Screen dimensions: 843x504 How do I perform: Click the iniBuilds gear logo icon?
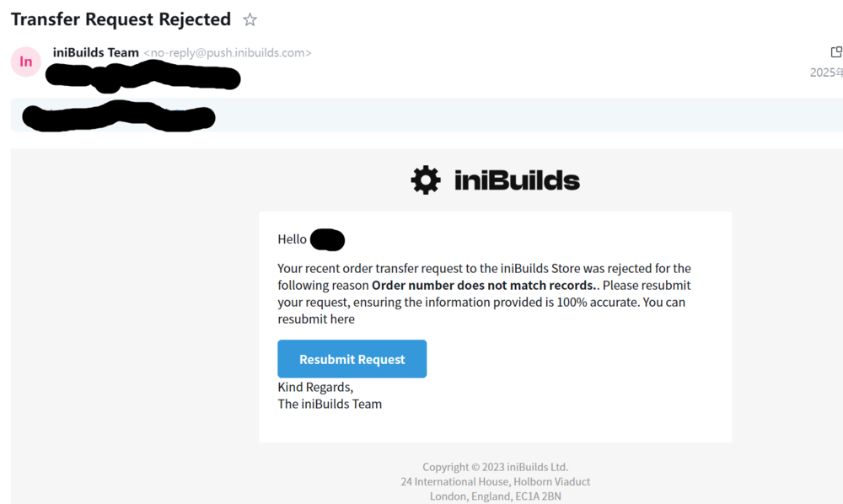[x=426, y=180]
